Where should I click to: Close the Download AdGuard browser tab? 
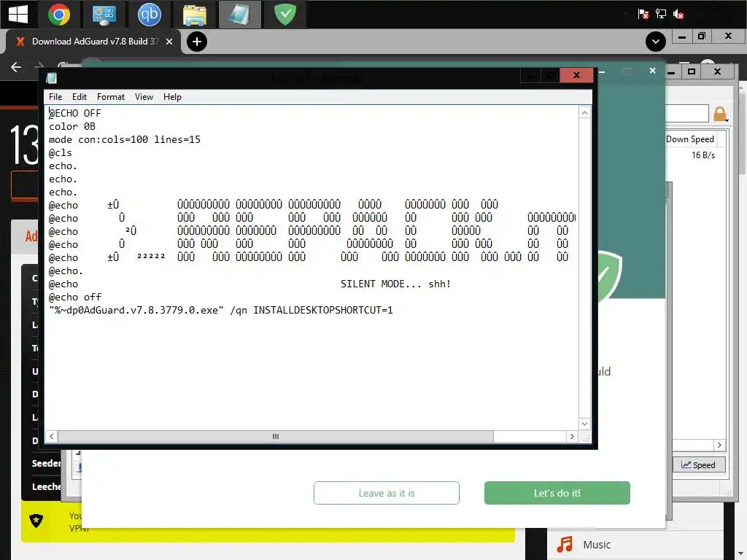(169, 42)
